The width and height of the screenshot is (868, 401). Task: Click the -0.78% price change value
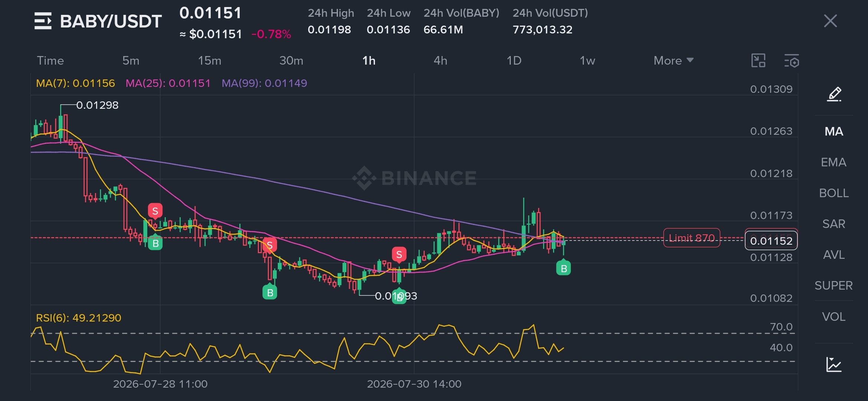coord(271,34)
